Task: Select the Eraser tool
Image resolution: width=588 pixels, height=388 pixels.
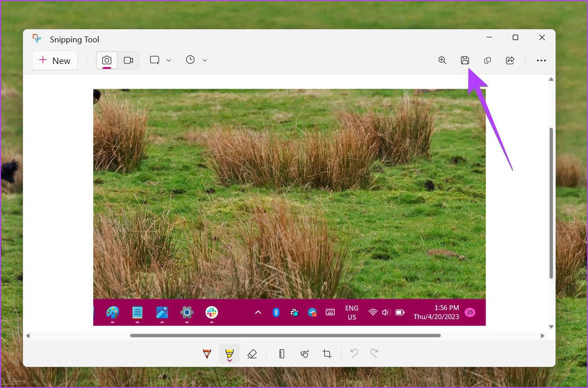Action: click(252, 354)
